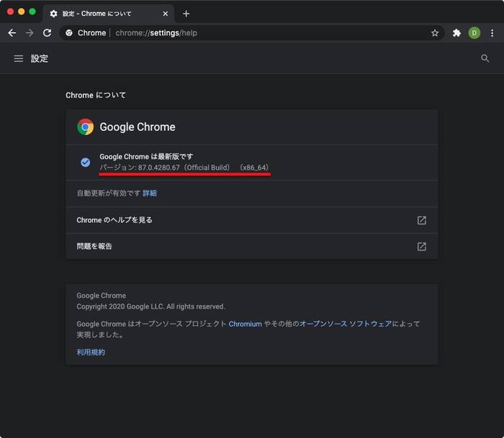Close the 設定 - Chrome について tab

point(165,14)
